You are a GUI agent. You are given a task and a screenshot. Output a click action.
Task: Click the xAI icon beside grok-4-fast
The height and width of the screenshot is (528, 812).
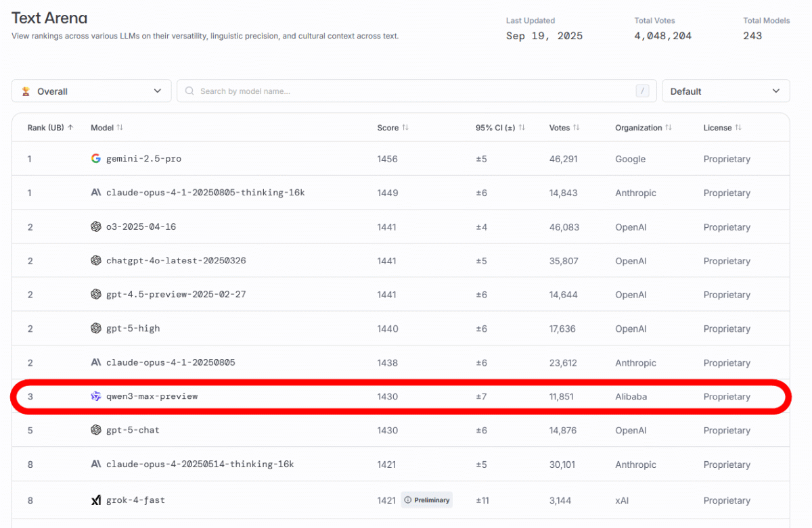click(x=95, y=500)
